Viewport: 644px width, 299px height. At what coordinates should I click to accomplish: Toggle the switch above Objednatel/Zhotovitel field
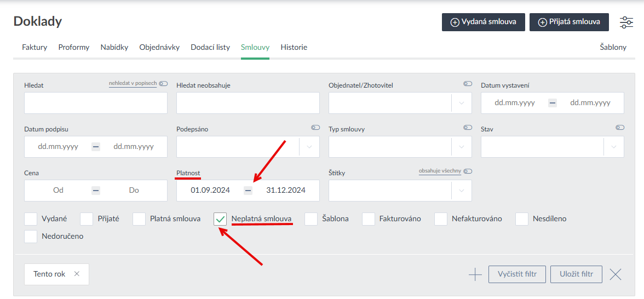click(467, 84)
